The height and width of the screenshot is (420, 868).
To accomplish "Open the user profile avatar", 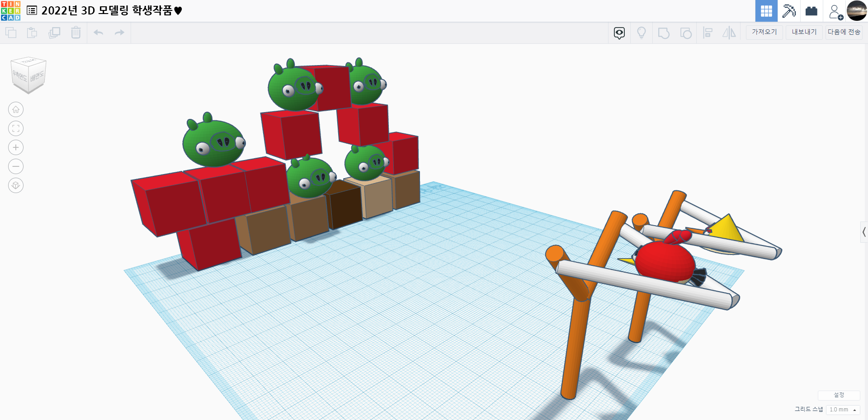I will tap(857, 11).
